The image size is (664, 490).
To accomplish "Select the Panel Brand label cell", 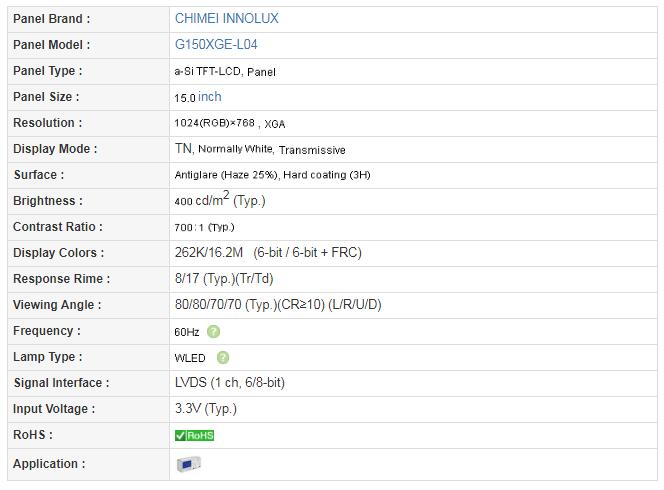I will [89, 19].
